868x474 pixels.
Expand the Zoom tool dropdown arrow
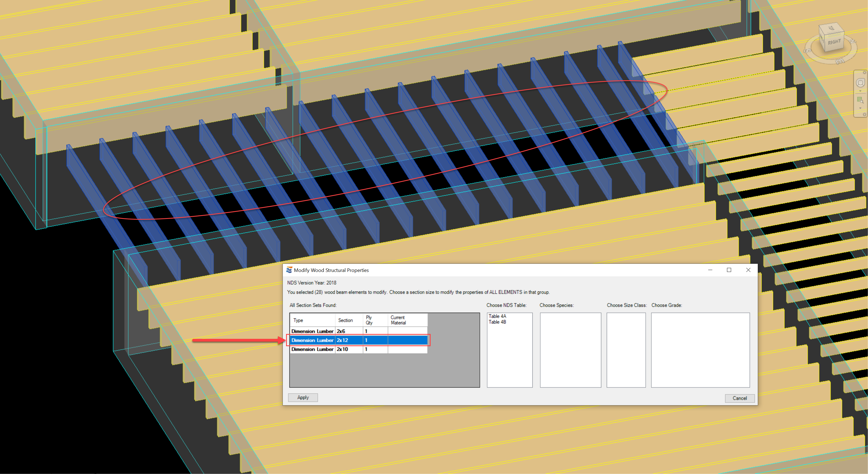860,108
